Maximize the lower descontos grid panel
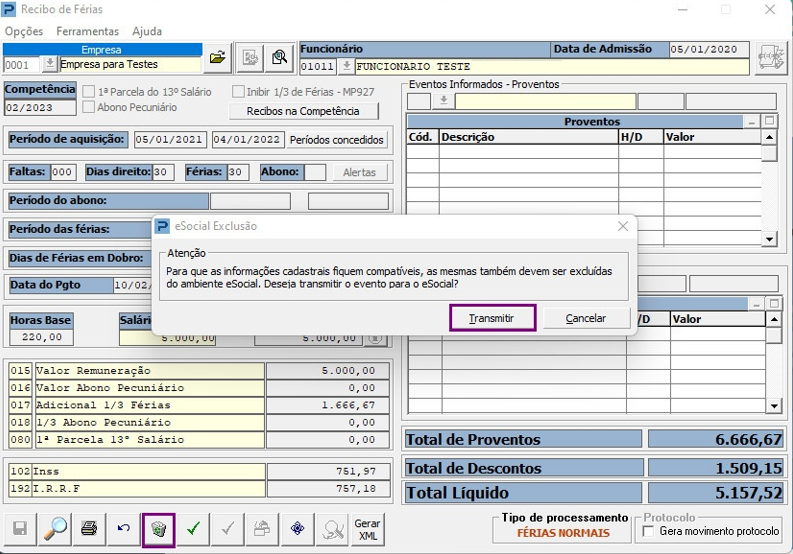Image resolution: width=793 pixels, height=554 pixels. [x=774, y=304]
